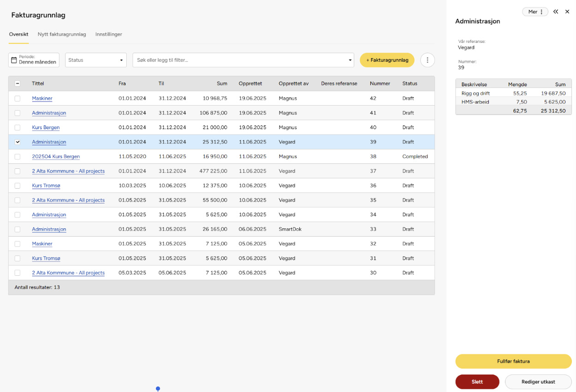Click the Antall resultater: 13 footer
Viewport: 576px width, 392px height.
37,287
